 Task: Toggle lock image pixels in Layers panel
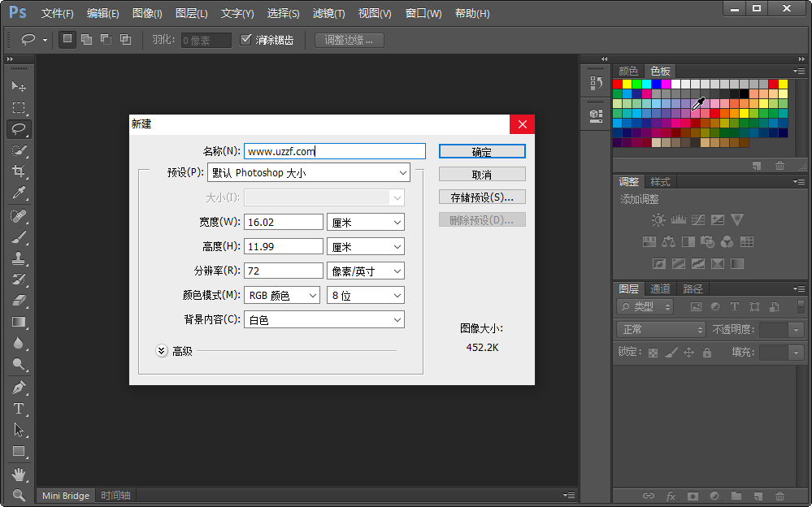(671, 353)
